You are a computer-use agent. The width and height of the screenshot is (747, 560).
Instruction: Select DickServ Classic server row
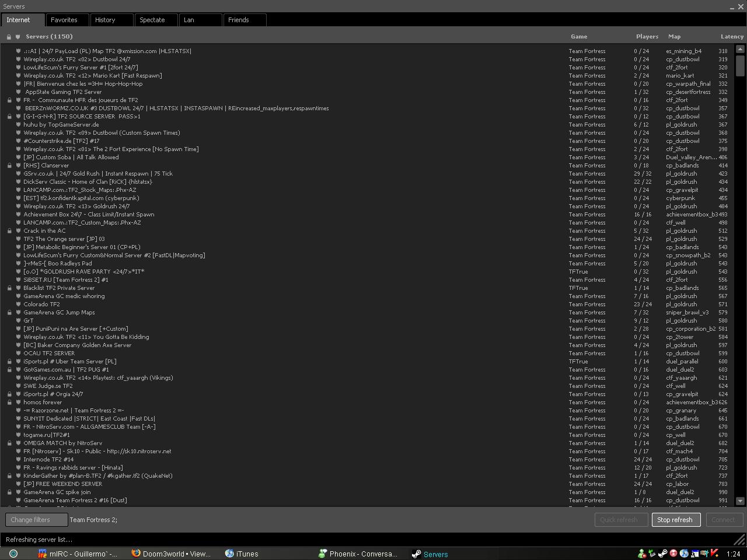(368, 182)
